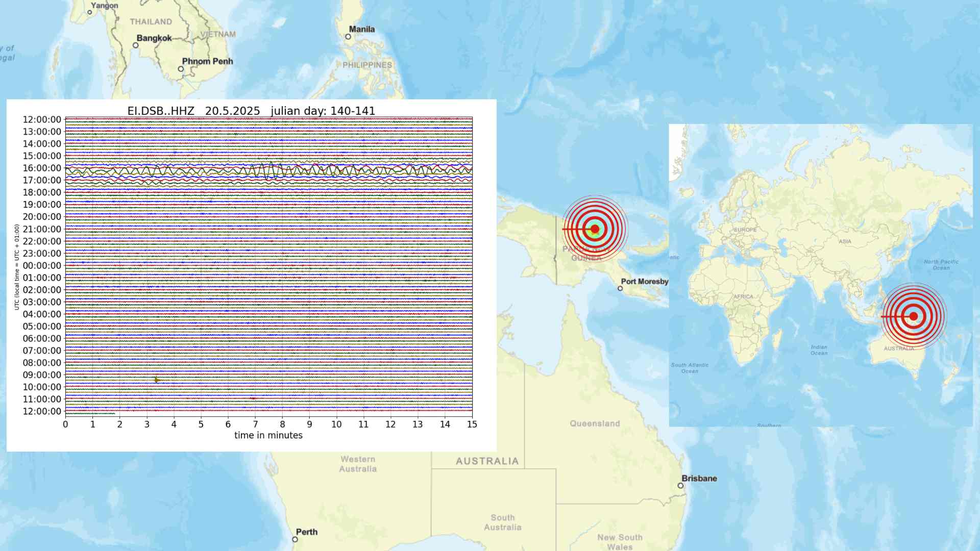Screen dimensions: 980x551
Task: Click the AFRICA label on world inset
Action: click(743, 296)
